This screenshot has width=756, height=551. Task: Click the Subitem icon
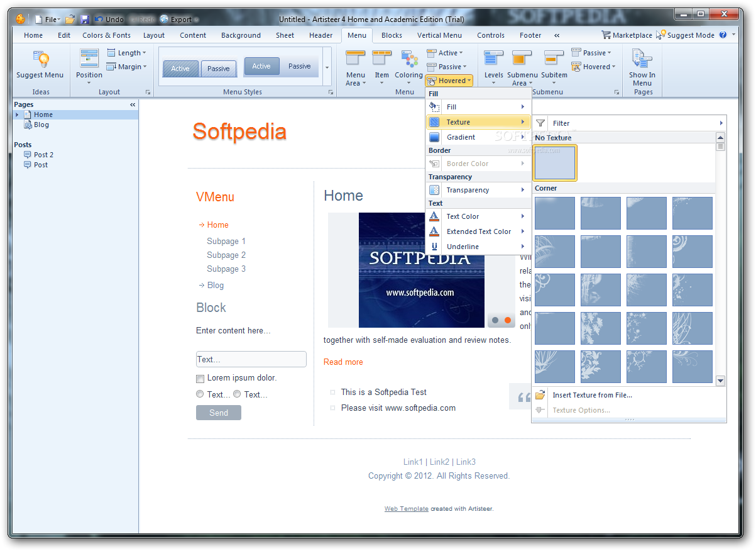tap(554, 58)
